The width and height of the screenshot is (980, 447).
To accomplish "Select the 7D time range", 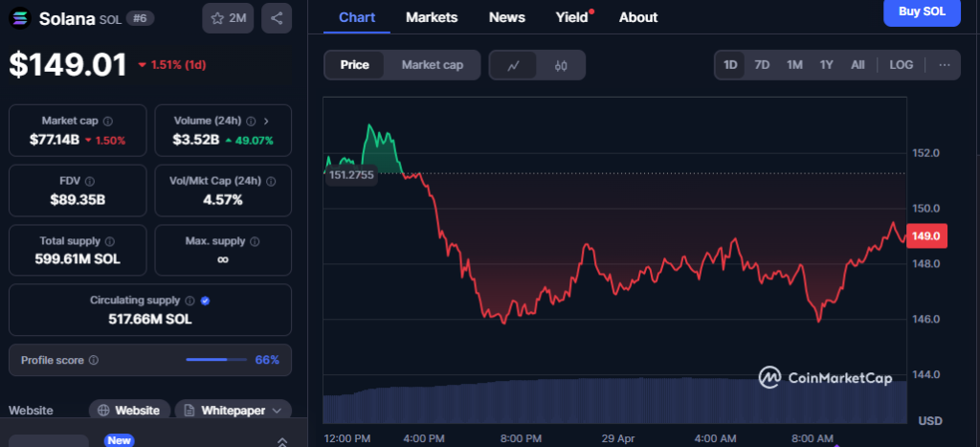I will 762,65.
